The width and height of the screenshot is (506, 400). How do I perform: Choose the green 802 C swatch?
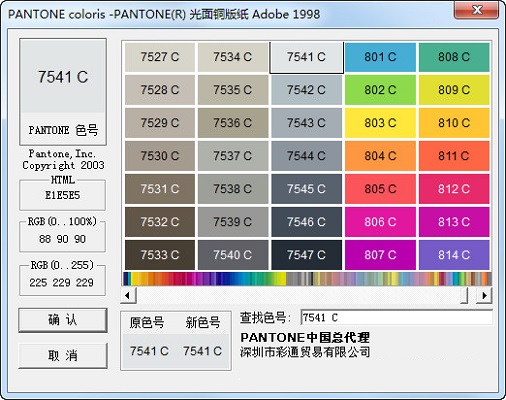[380, 90]
